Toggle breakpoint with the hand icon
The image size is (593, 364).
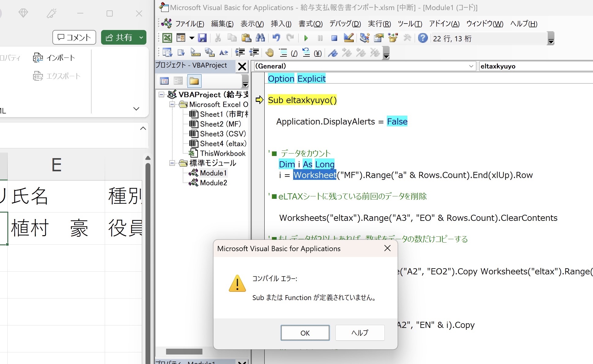point(270,53)
